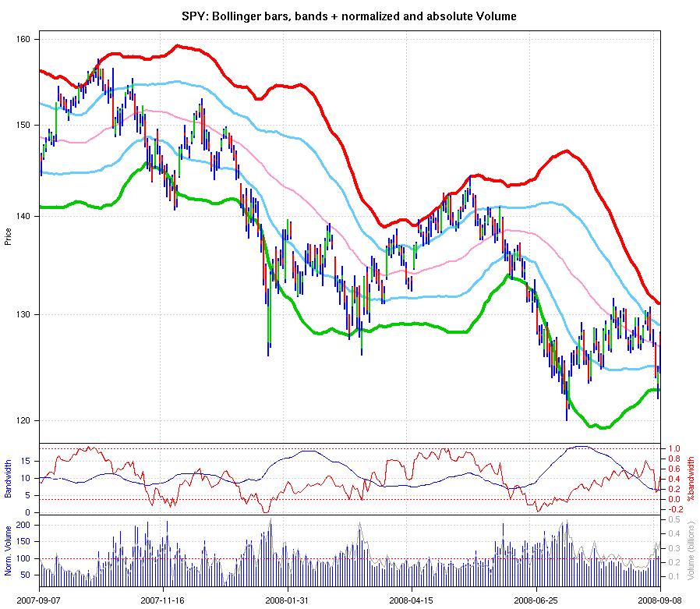Select the 200 tick on Norm. Volume axis
The width and height of the screenshot is (700, 609).
click(25, 526)
